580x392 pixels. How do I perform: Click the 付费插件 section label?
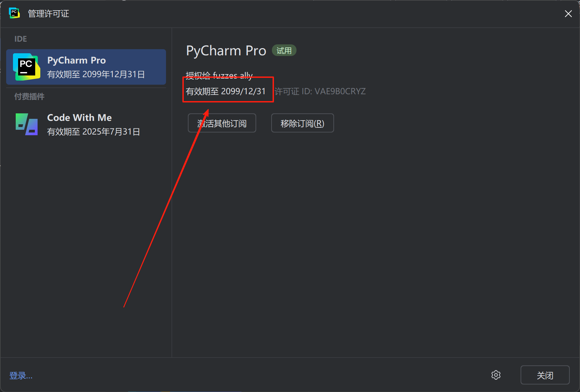[x=29, y=97]
